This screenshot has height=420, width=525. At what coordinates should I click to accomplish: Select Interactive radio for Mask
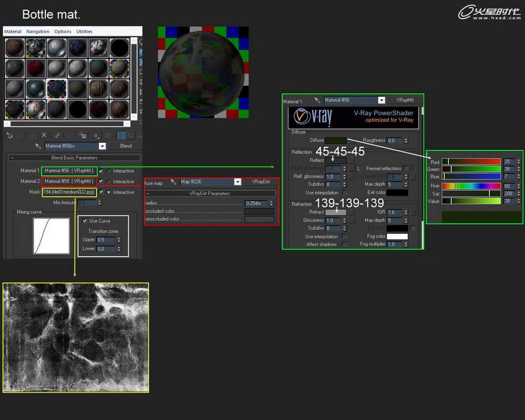pyautogui.click(x=108, y=192)
